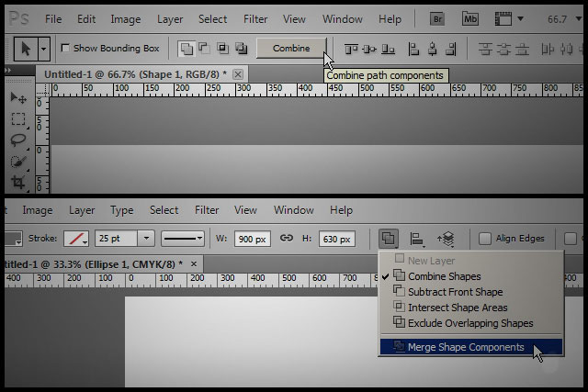Enable the Show Bounding Box checkbox

(65, 48)
